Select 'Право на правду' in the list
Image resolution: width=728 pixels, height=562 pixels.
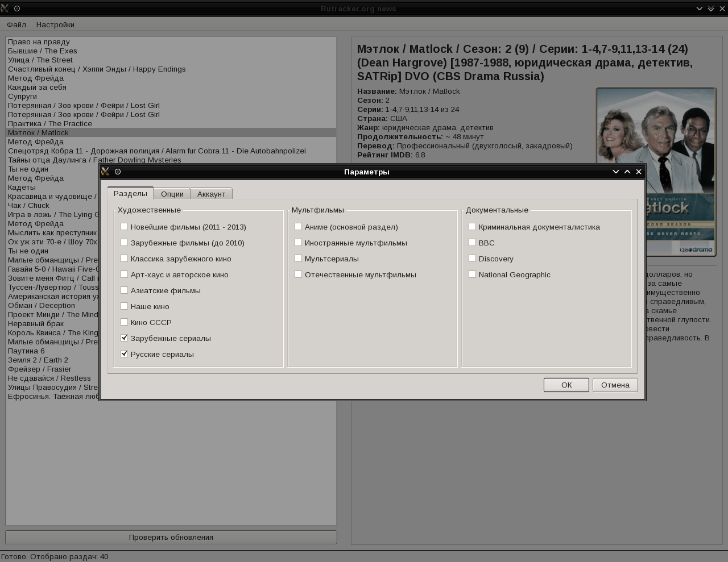click(x=171, y=41)
